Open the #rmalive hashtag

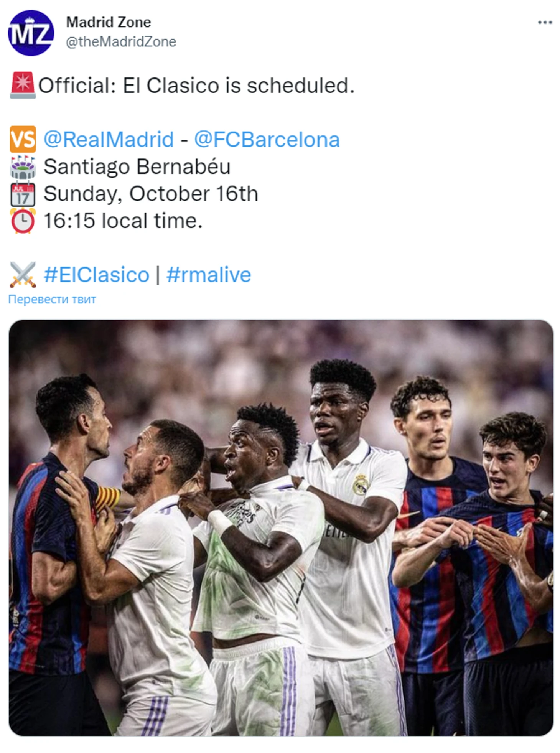[x=209, y=275]
